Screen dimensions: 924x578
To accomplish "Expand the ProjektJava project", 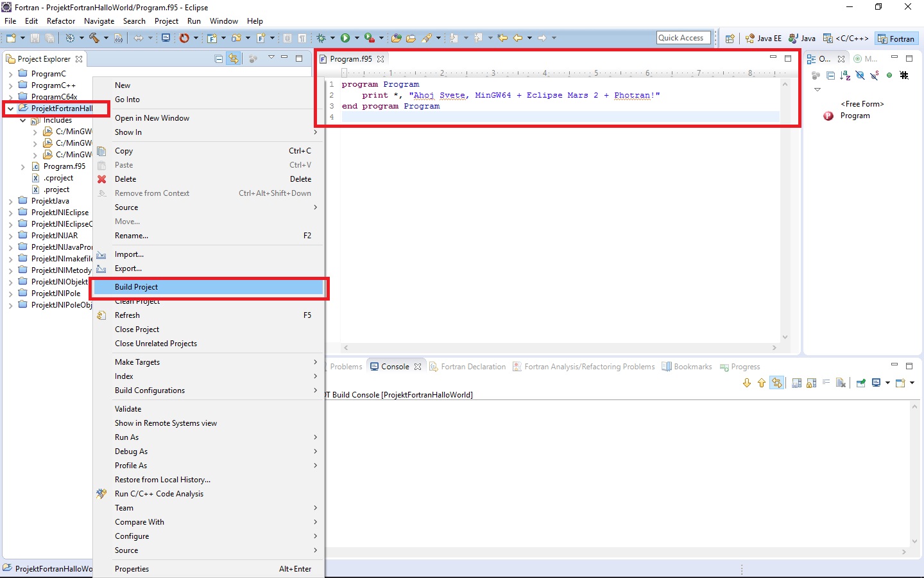I will tap(11, 200).
